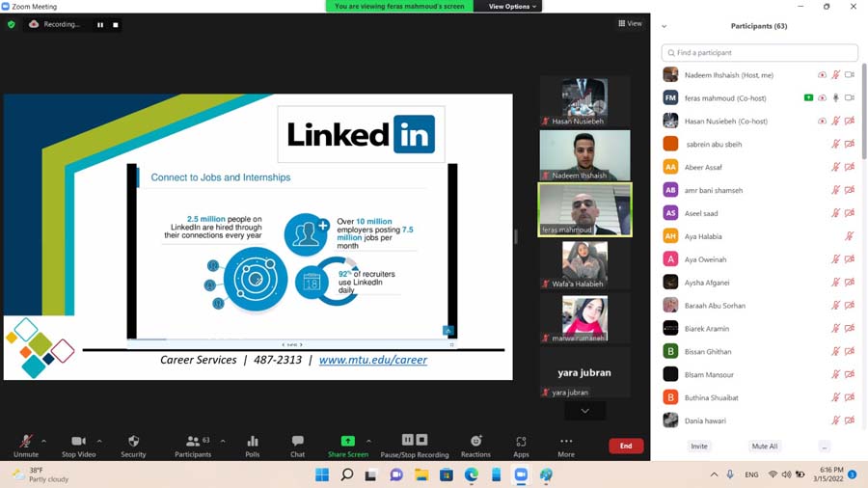The height and width of the screenshot is (488, 868).
Task: Click Aseel saad video-off icon
Action: [849, 213]
